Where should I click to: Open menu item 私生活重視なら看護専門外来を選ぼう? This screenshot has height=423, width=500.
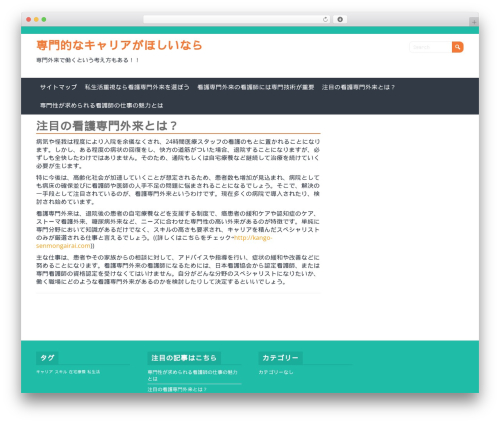pos(137,87)
